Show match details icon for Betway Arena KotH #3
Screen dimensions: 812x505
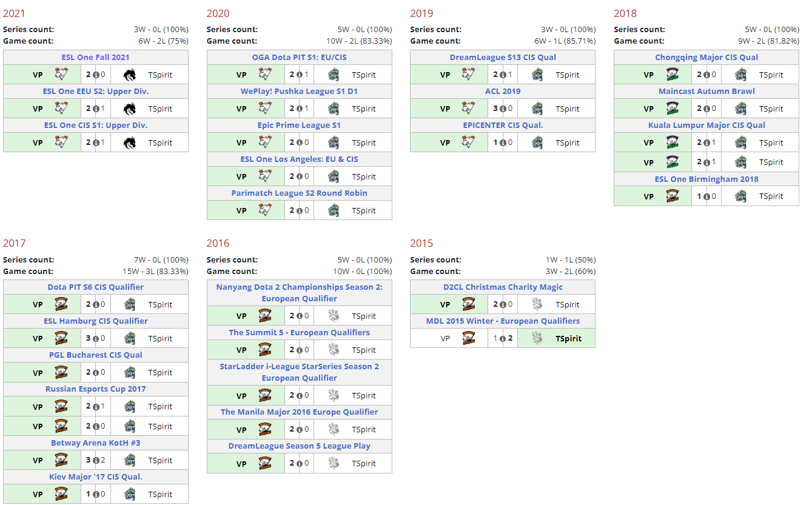[96, 460]
